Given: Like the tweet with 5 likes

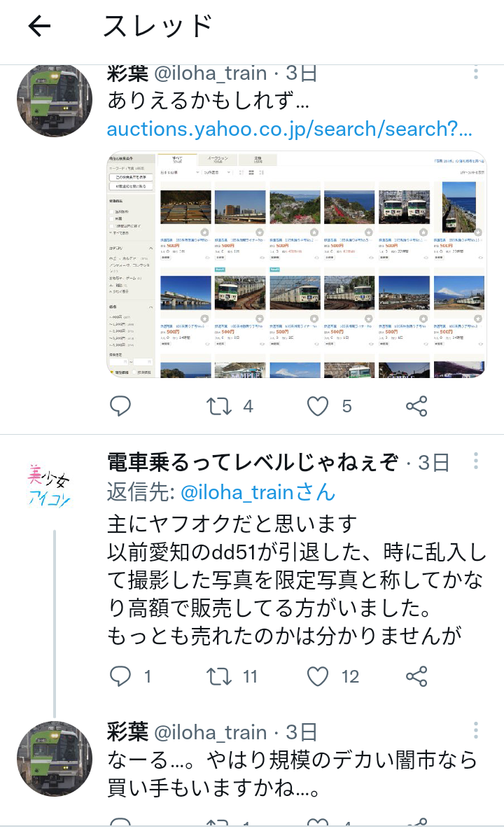Looking at the screenshot, I should point(318,407).
